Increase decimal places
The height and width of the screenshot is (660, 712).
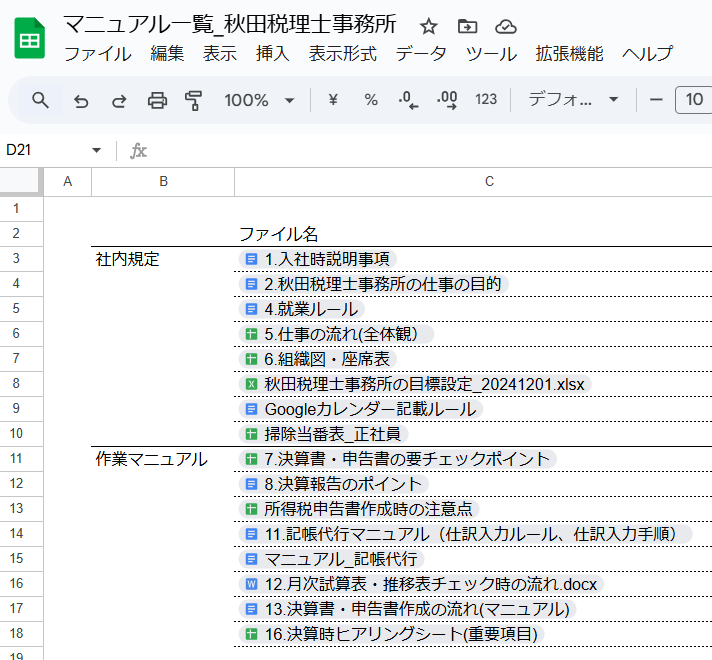[x=447, y=99]
